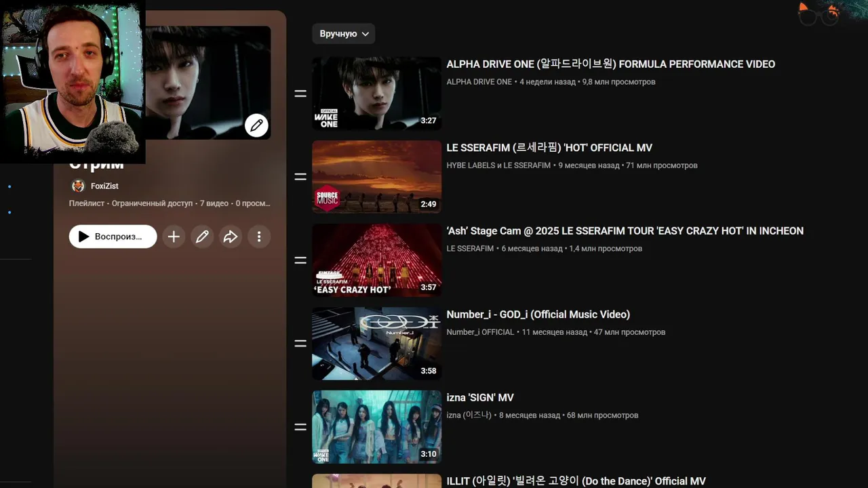Open the 'Ash' Stage Cam thumbnail
This screenshot has height=488, width=868.
[376, 260]
